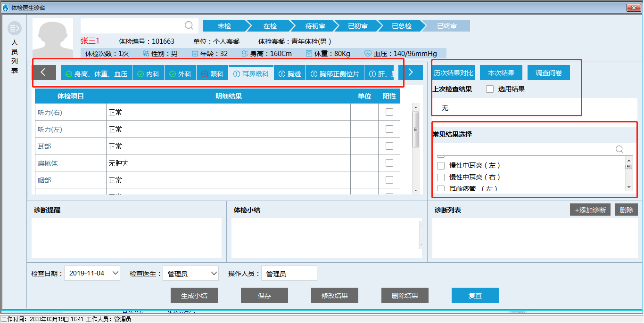Open the 检查日期 date dropdown
The height and width of the screenshot is (323, 644).
[x=116, y=273]
